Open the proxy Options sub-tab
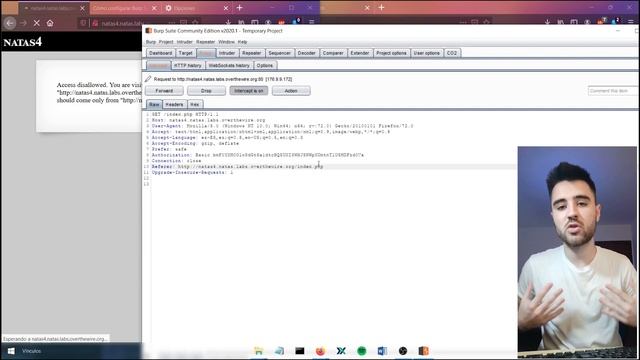 coord(265,65)
